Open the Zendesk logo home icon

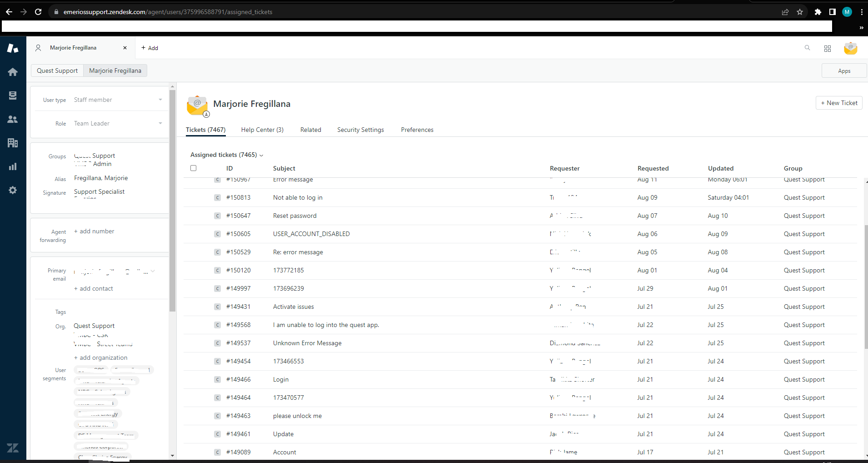[13, 48]
